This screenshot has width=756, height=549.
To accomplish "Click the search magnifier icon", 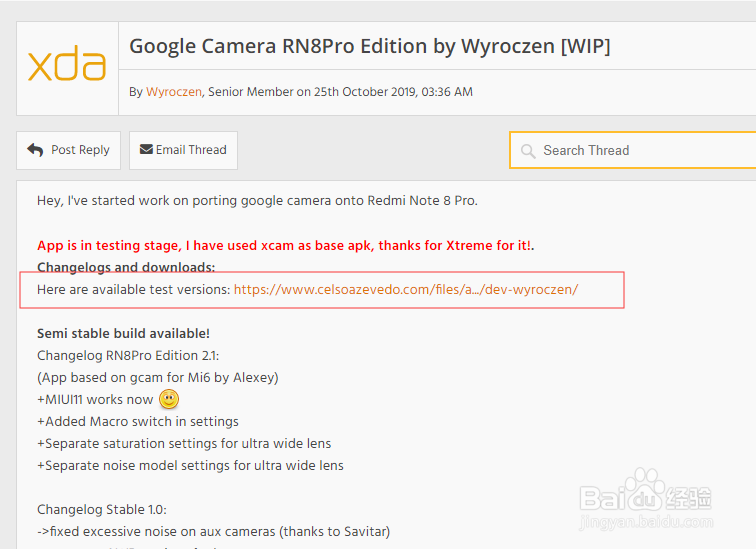I will pyautogui.click(x=528, y=151).
